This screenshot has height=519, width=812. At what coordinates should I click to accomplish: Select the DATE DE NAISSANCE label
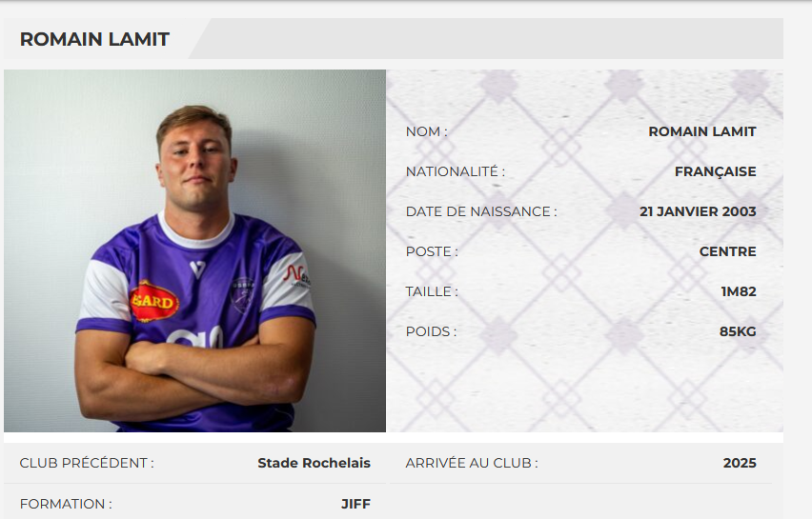coord(480,211)
